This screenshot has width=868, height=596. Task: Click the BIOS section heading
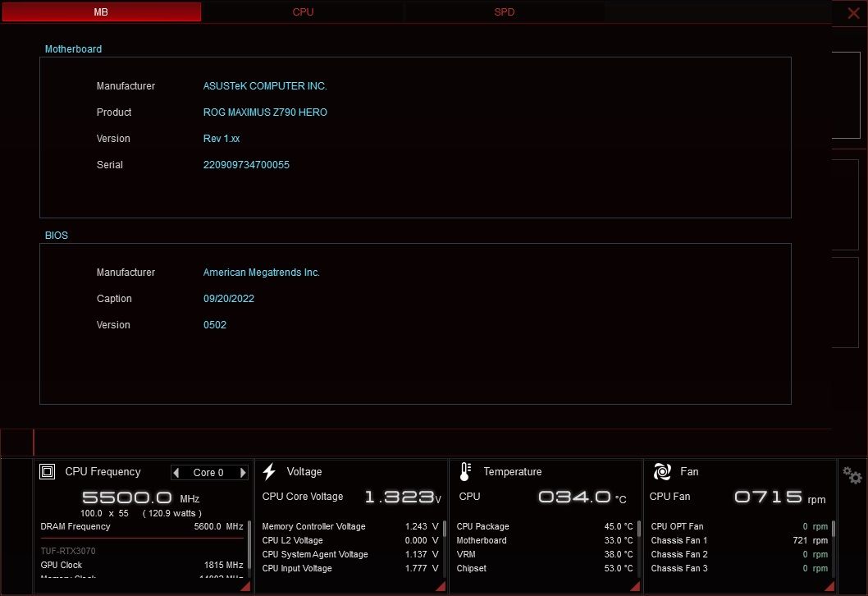coord(56,236)
